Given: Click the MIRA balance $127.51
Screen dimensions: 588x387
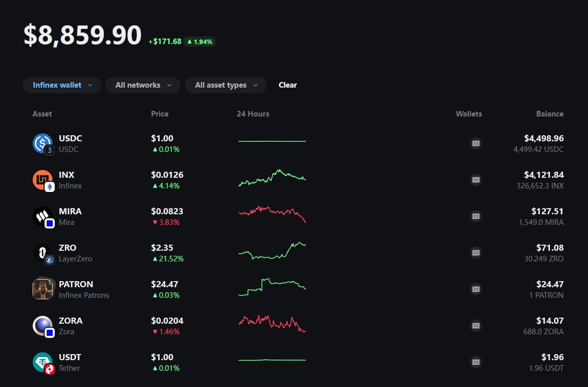Looking at the screenshot, I should point(547,211).
